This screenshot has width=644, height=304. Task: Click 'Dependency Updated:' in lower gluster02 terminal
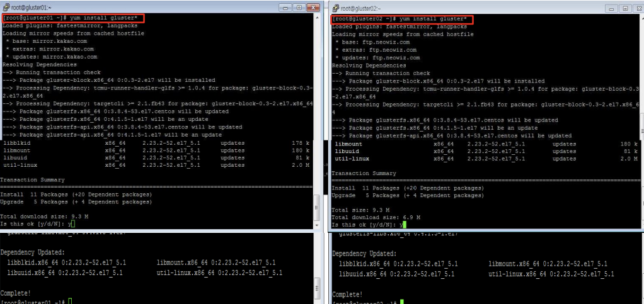point(365,254)
